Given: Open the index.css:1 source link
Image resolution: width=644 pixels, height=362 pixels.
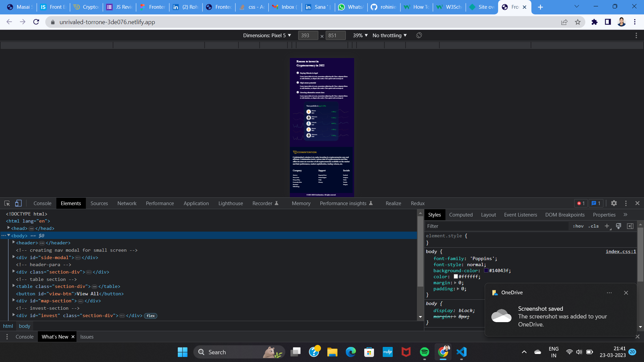Looking at the screenshot, I should tap(621, 251).
